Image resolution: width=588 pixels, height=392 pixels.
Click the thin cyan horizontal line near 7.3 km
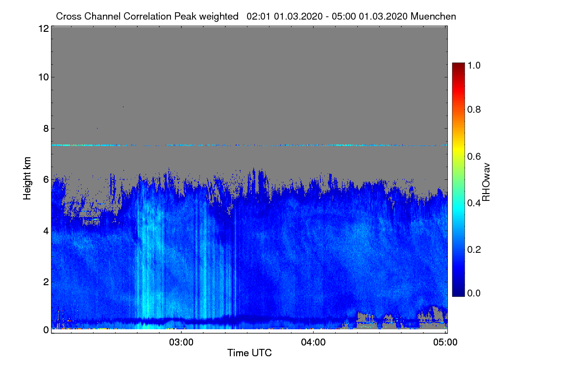(x=249, y=145)
